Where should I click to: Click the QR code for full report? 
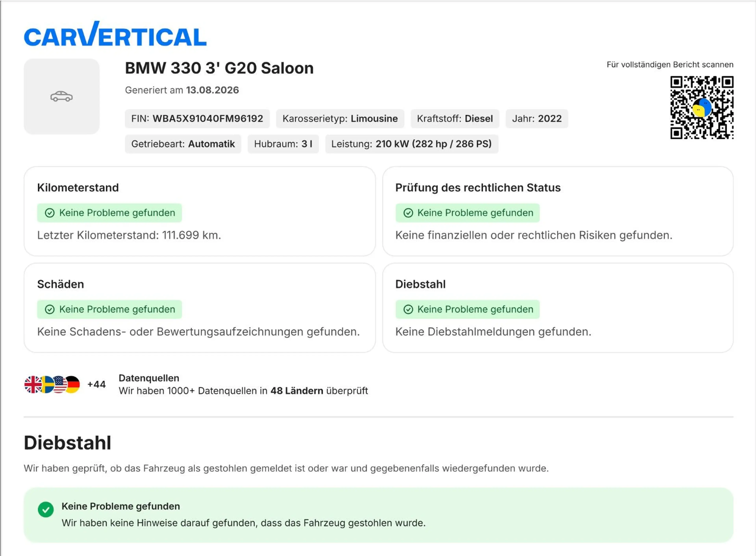click(702, 107)
